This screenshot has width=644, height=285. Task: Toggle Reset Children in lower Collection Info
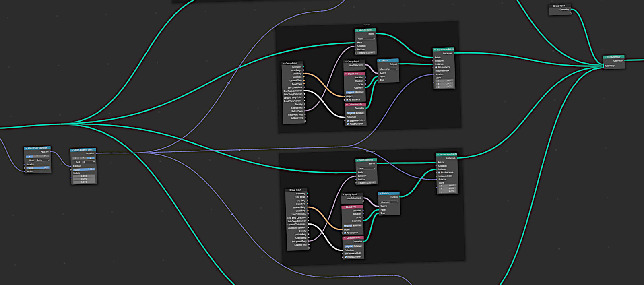[345, 257]
